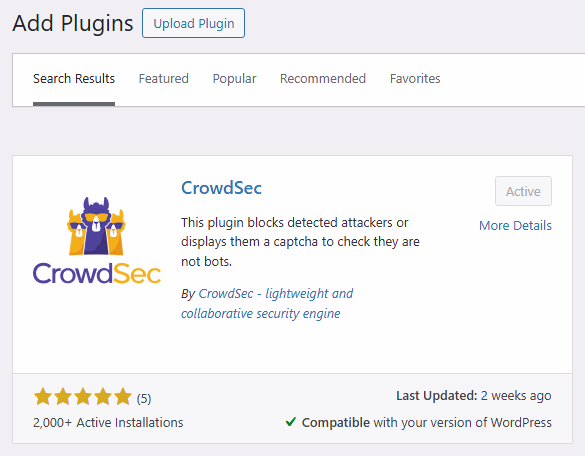Viewport: 585px width, 456px height.
Task: Open the Recommended tab
Action: click(323, 79)
